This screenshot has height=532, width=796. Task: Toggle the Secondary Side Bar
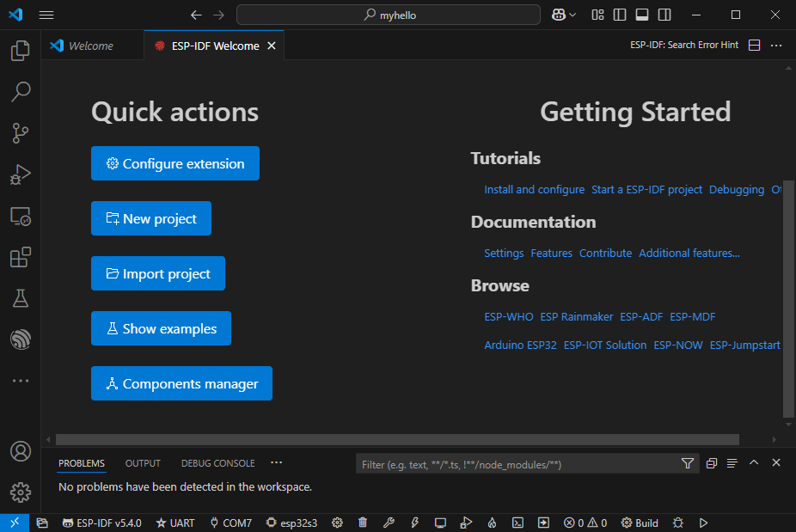click(x=664, y=15)
